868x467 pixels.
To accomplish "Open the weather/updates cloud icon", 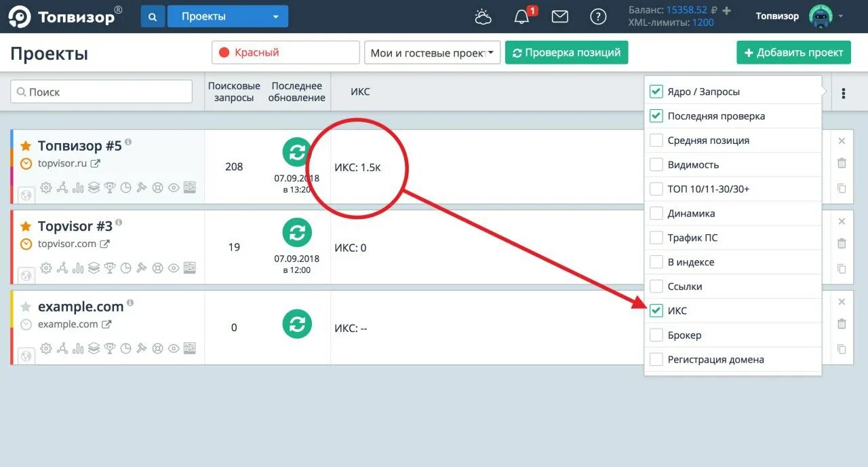I will 484,17.
